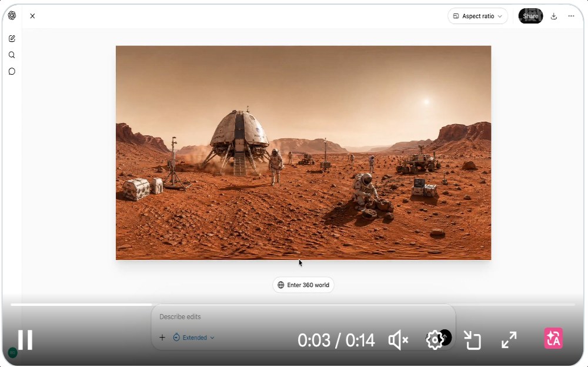This screenshot has width=588, height=367.
Task: Click the ChatGPT logo in the sidebar
Action: pos(12,16)
